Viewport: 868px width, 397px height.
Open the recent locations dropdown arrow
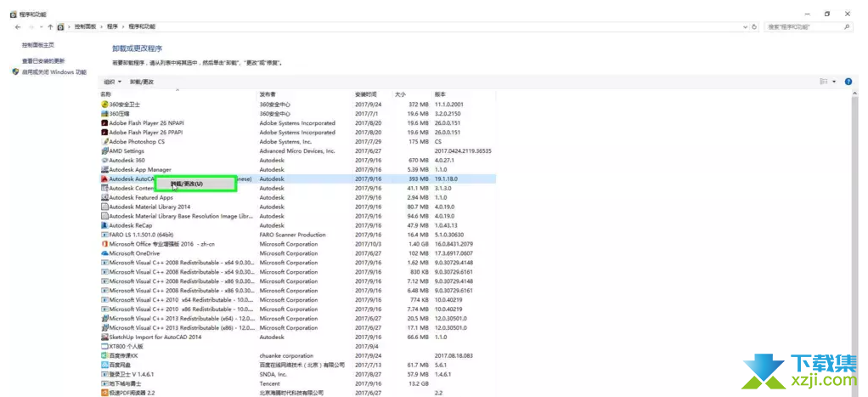tap(41, 26)
